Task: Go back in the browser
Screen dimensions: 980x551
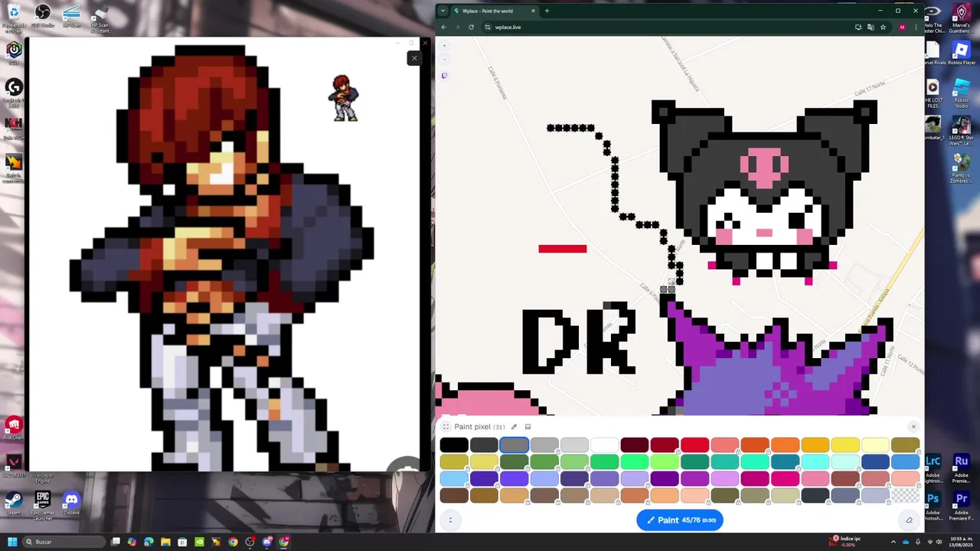Action: [x=443, y=27]
